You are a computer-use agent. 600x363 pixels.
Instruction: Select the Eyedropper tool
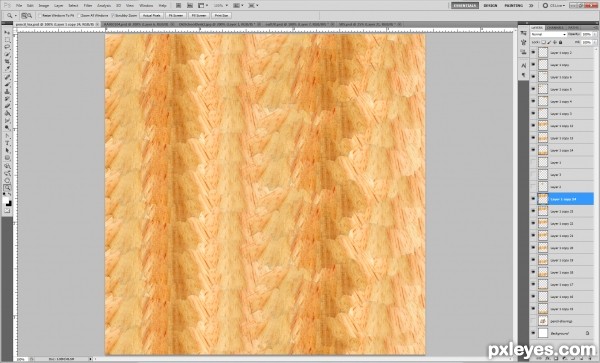[x=7, y=69]
